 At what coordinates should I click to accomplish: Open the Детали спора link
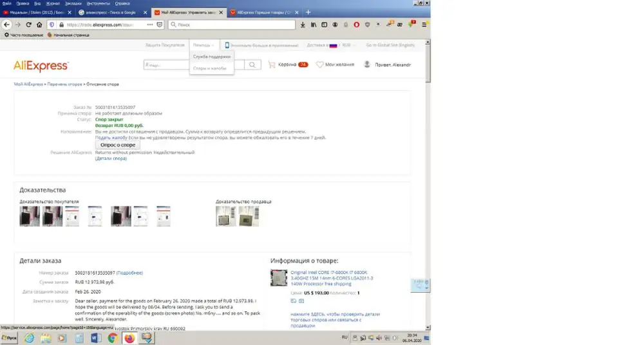[111, 159]
